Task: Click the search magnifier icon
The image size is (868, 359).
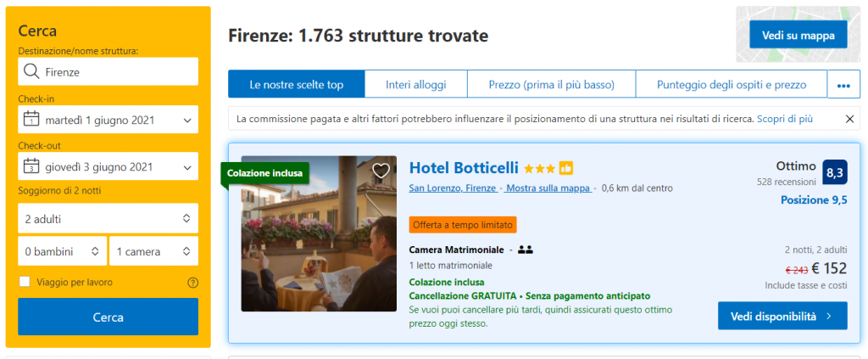Action: pos(31,72)
